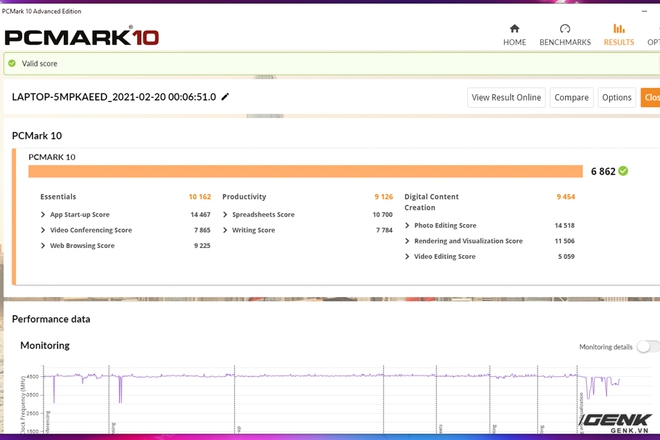Click the green Valid score check icon

tap(12, 63)
